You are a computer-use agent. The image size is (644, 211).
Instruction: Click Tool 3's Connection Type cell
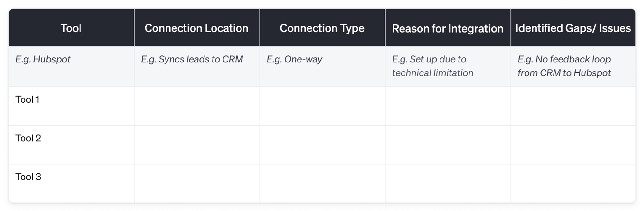point(322,183)
